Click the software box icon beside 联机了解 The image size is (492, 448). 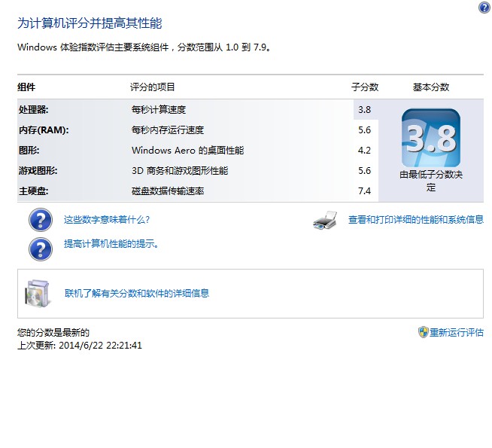point(37,293)
